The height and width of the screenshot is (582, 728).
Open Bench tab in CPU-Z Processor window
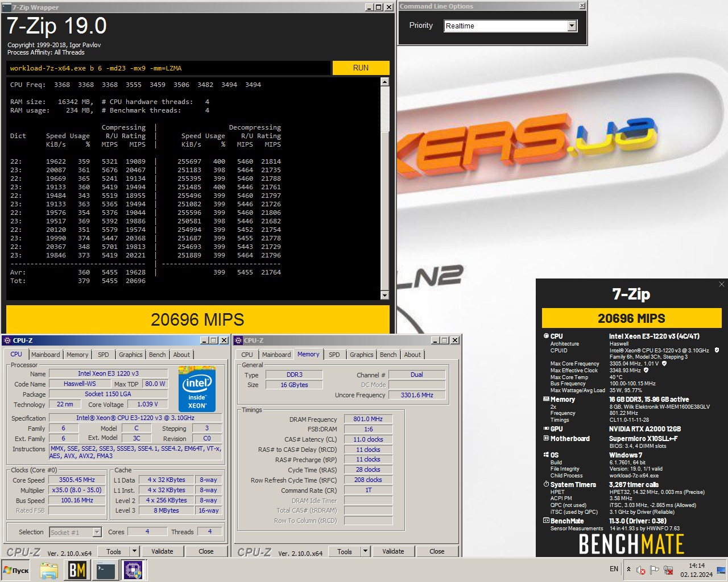[158, 355]
